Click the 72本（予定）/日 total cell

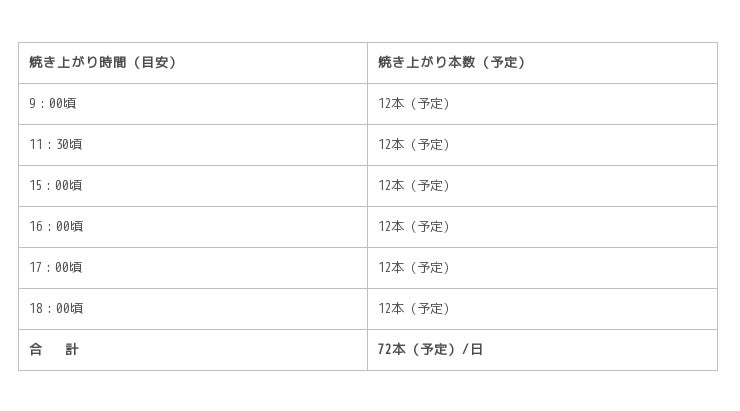[431, 350]
